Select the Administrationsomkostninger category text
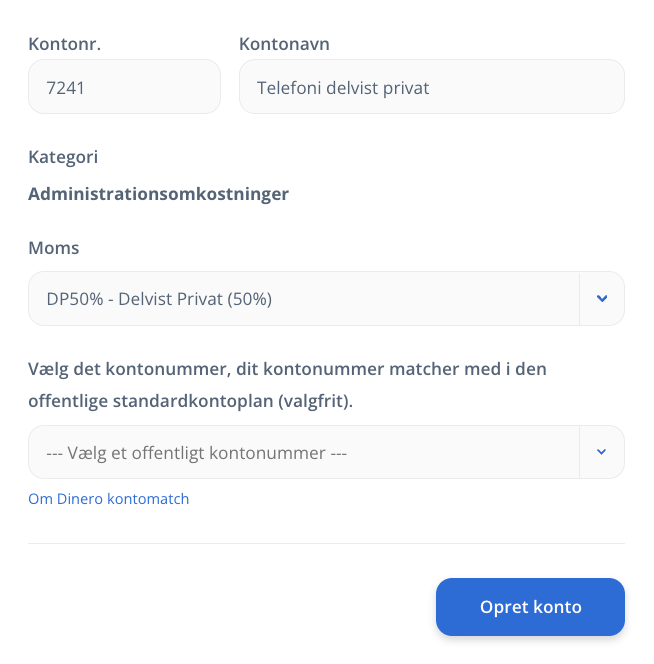This screenshot has width=654, height=664. click(x=158, y=194)
